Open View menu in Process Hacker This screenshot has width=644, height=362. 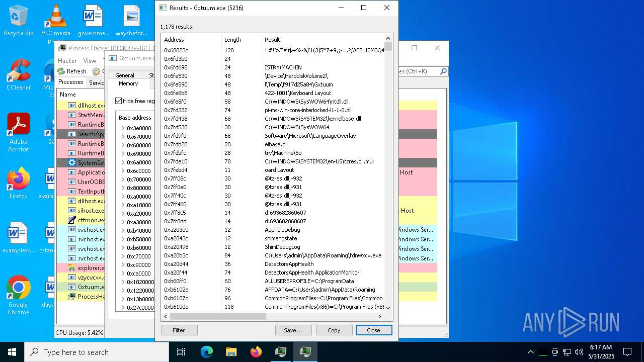[x=90, y=60]
